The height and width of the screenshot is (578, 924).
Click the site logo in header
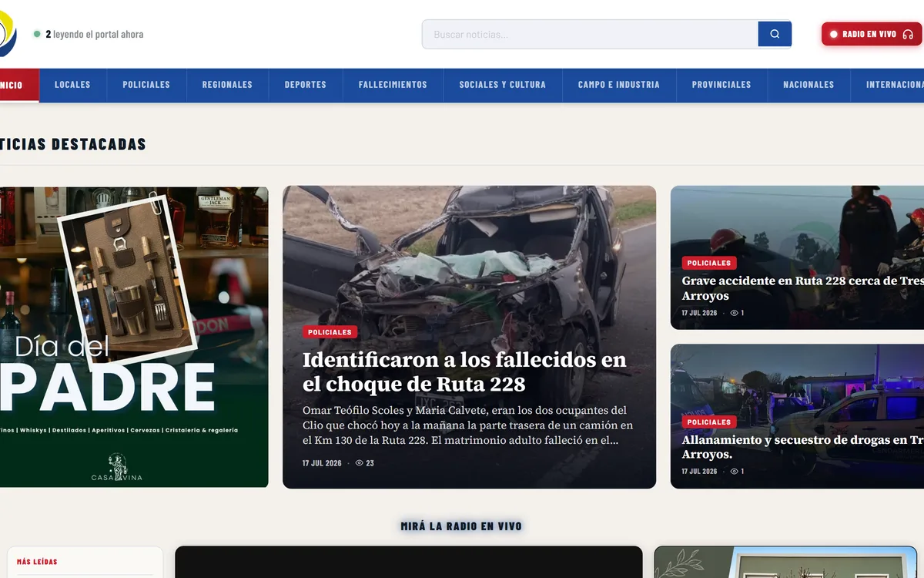(x=7, y=33)
